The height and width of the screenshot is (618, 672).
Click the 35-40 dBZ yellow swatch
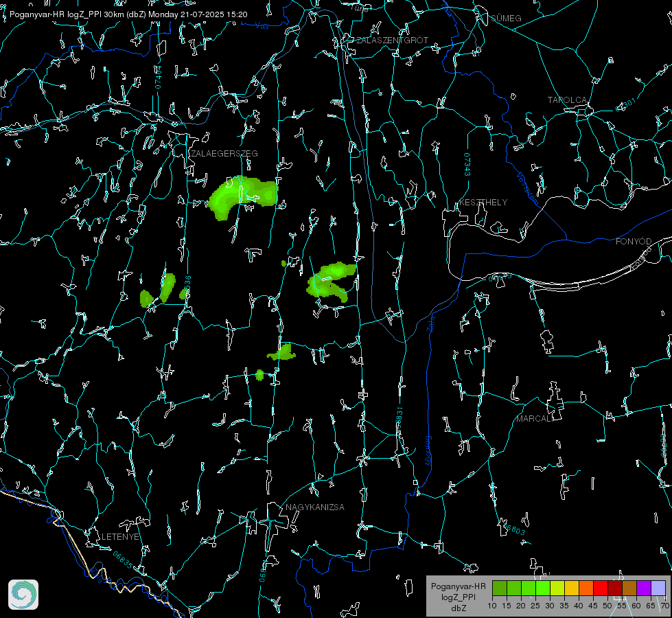[572, 588]
